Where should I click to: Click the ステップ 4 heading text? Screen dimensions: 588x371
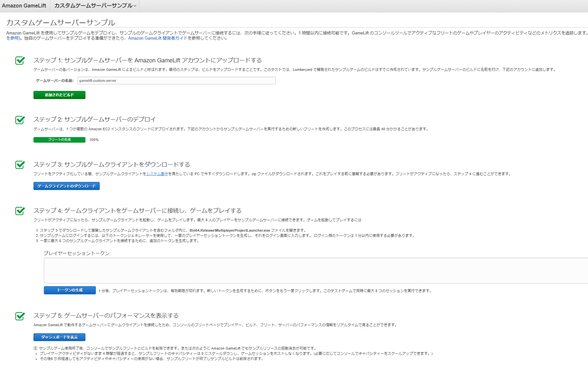(137, 211)
